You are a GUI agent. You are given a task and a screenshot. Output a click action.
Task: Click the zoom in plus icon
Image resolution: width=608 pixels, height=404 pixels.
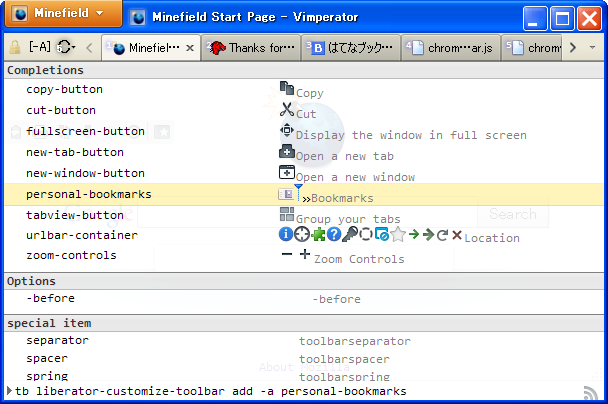305,254
